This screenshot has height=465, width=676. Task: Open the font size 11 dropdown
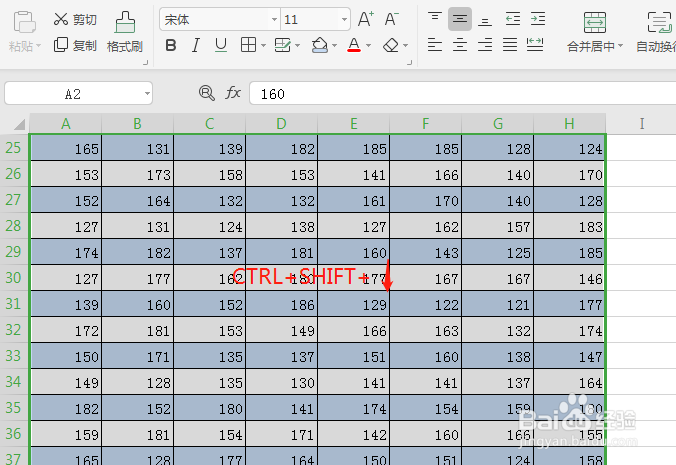click(344, 19)
